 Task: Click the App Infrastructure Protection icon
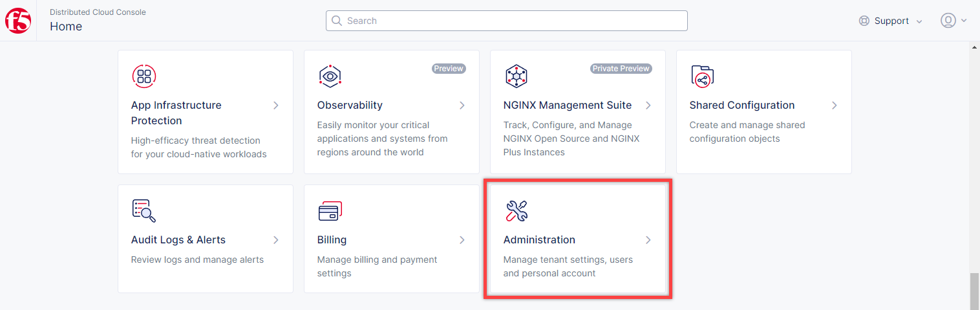pos(144,76)
